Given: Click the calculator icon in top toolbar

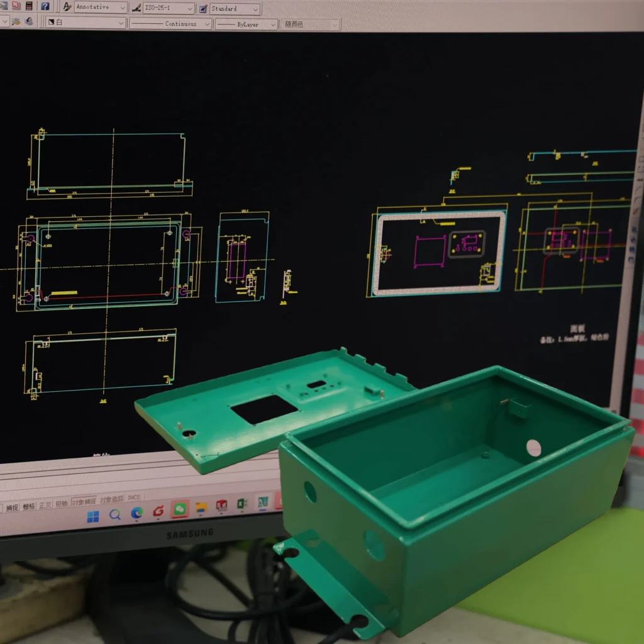Looking at the screenshot, I should (29, 6).
